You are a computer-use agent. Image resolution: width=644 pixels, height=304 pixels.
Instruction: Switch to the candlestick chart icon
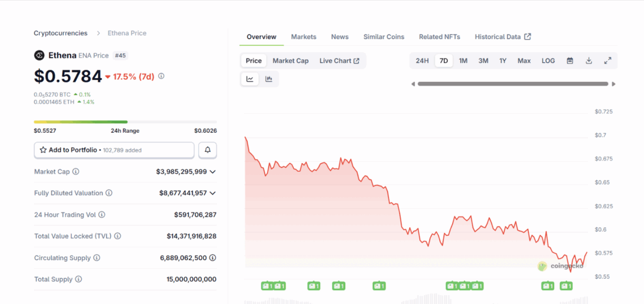pyautogui.click(x=269, y=79)
